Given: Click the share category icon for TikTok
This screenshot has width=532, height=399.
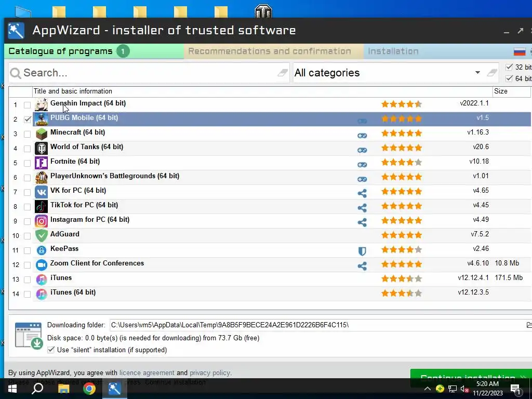Looking at the screenshot, I should tap(362, 208).
